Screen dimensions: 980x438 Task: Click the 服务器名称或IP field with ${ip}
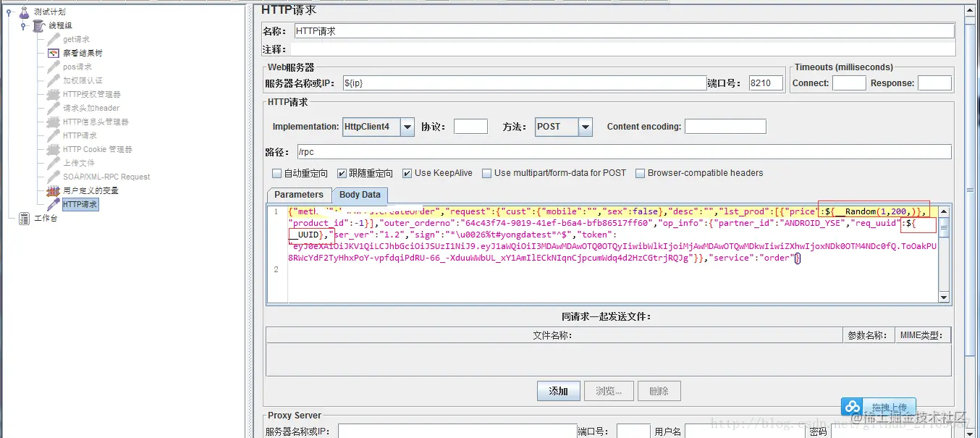524,83
